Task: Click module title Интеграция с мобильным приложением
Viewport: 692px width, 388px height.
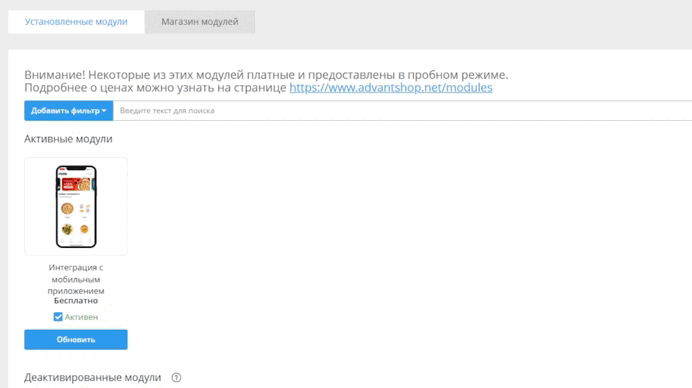Action: point(76,279)
